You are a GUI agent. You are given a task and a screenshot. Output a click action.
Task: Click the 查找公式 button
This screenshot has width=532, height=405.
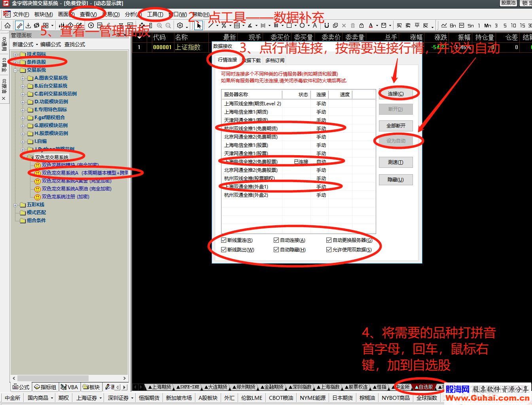coord(75,44)
